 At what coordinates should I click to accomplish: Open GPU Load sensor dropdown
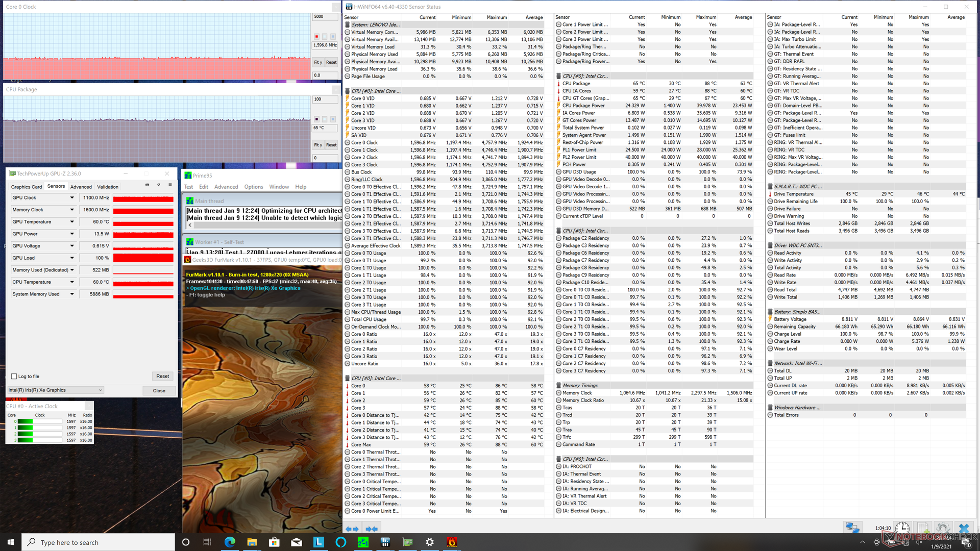coord(72,258)
